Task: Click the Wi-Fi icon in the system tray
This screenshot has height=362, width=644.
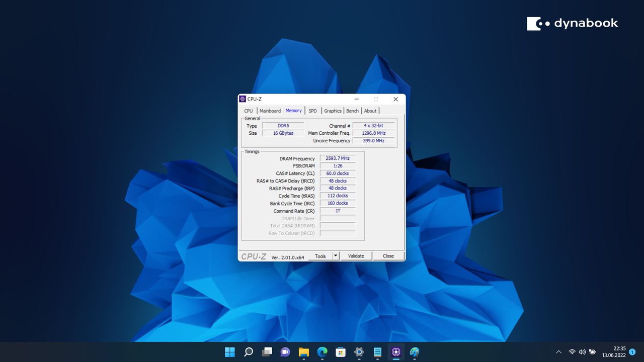Action: (x=572, y=352)
